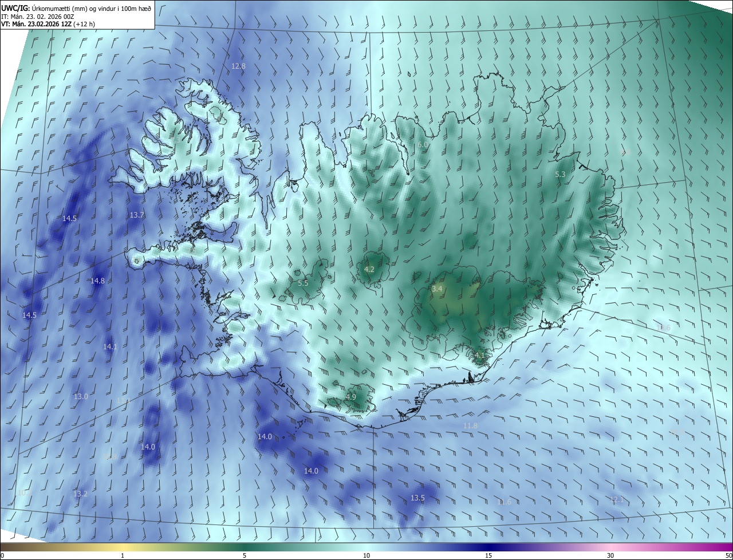The image size is (733, 560).
Task: Click the '50' tick label on the colour scale
Action: tap(728, 555)
